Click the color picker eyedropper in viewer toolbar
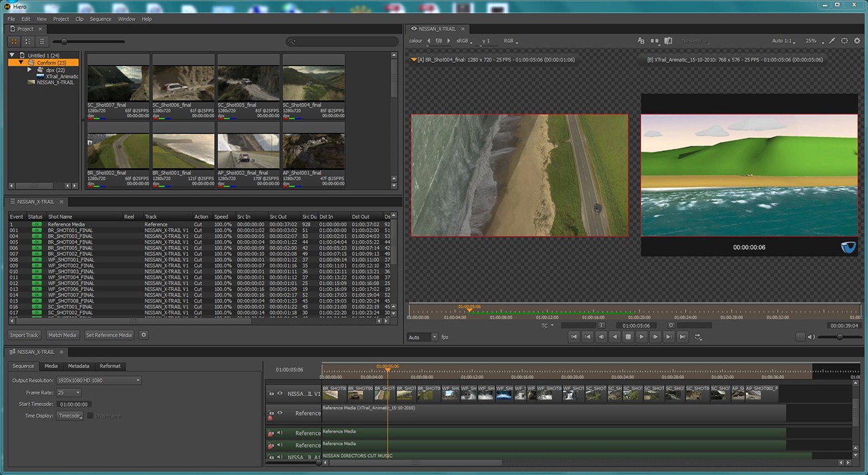This screenshot has width=868, height=475. click(x=831, y=41)
